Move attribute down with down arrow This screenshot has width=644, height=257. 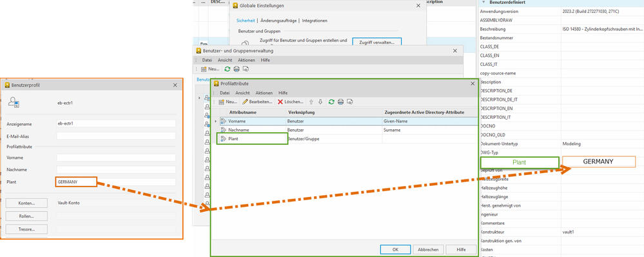pyautogui.click(x=320, y=101)
